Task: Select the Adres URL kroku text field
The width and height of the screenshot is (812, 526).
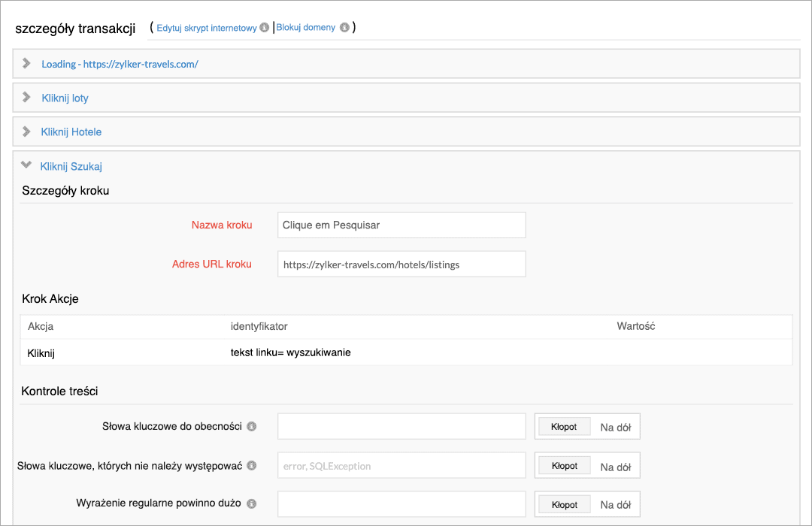Action: (x=401, y=264)
